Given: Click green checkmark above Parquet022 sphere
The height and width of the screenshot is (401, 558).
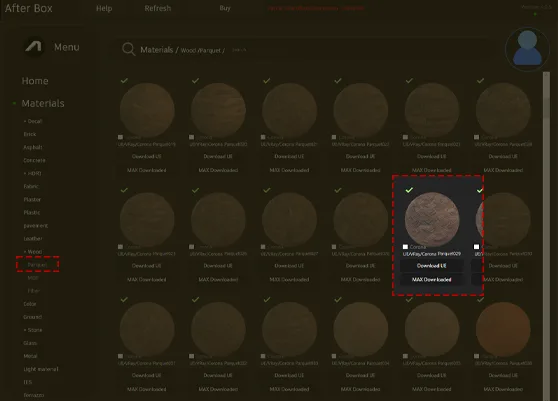Looking at the screenshot, I should tap(338, 81).
